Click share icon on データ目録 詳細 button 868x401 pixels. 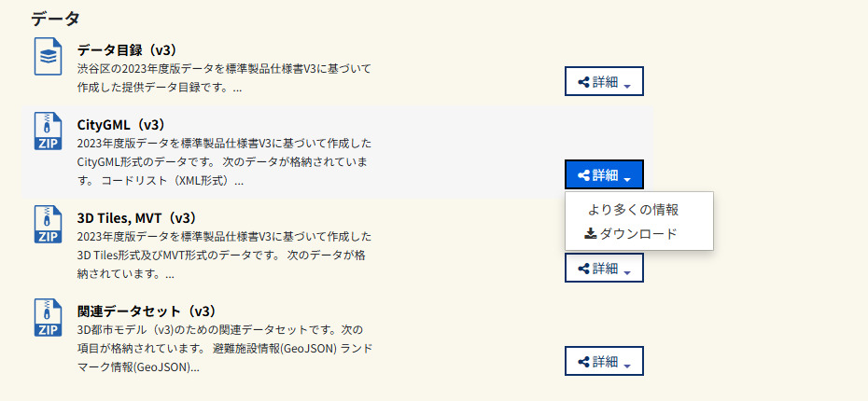point(583,82)
